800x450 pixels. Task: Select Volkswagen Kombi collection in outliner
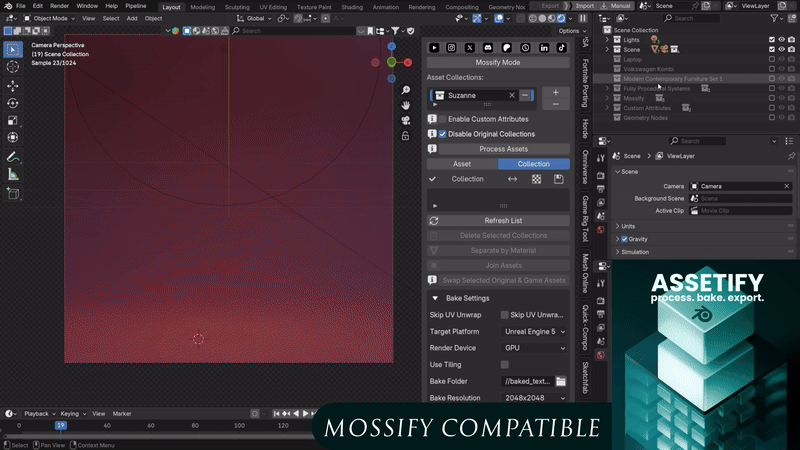[x=648, y=69]
